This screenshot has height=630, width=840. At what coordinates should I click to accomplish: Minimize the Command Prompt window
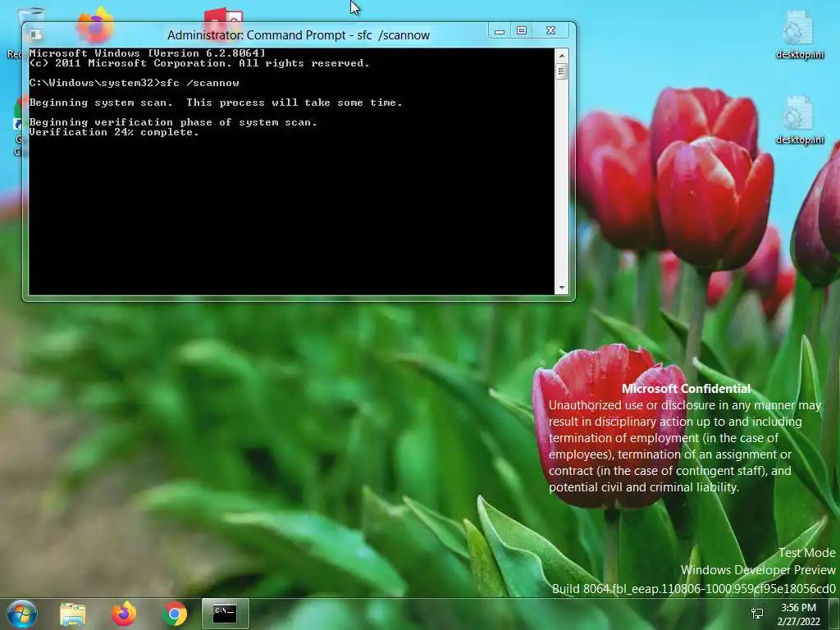[x=500, y=31]
